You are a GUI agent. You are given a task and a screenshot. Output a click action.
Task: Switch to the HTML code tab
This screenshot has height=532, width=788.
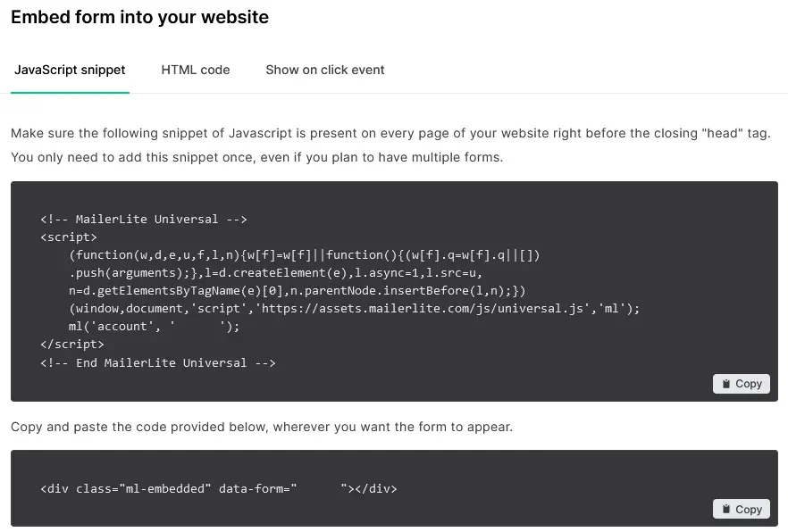pos(196,70)
